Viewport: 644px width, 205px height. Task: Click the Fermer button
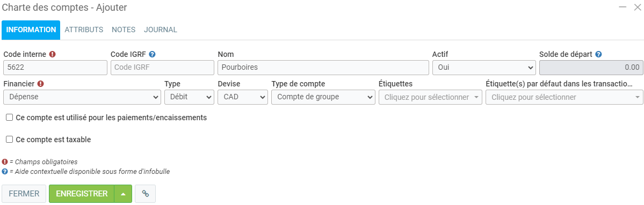24,194
